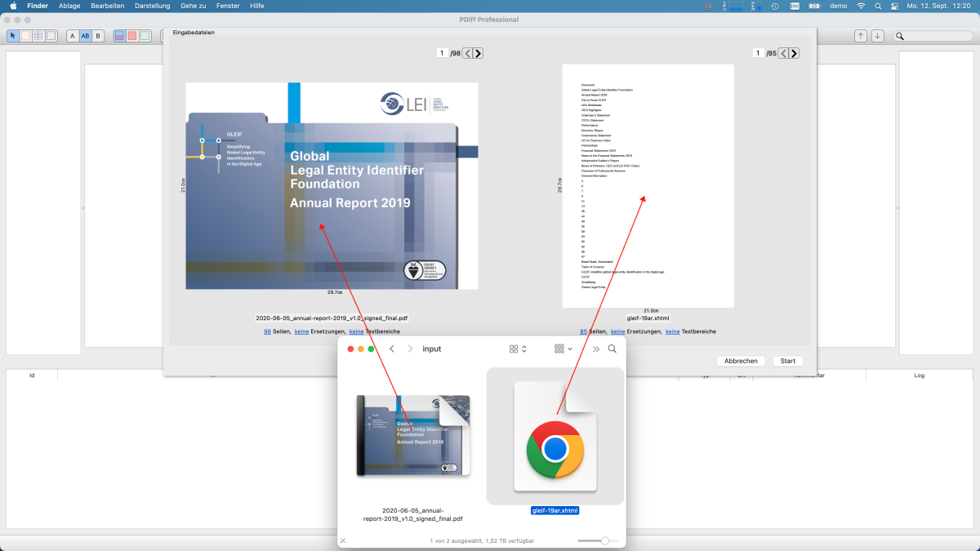The image size is (980, 551).
Task: Select the Chrome xhtml file icon in Finder
Action: (555, 436)
